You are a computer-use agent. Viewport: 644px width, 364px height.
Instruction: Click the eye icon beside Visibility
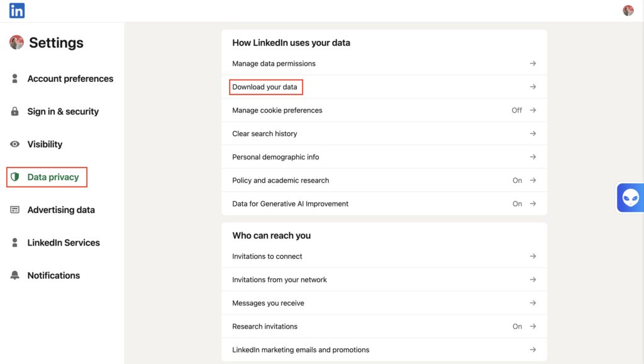15,144
